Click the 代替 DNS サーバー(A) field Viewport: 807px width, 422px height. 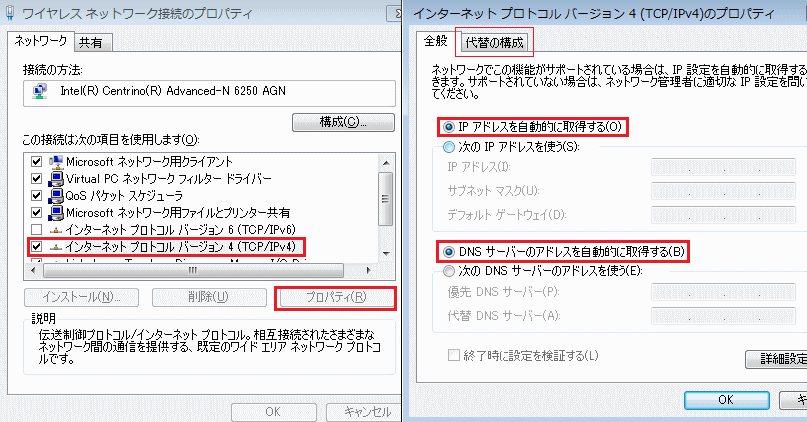[x=723, y=315]
